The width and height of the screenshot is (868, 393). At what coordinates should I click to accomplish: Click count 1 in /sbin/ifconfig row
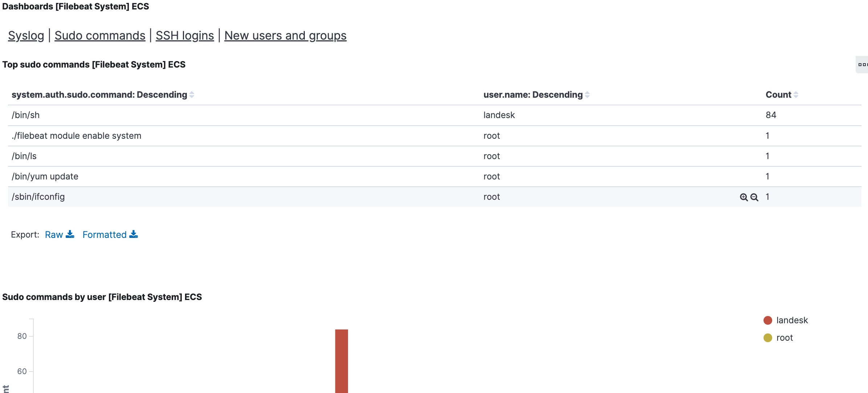(767, 197)
